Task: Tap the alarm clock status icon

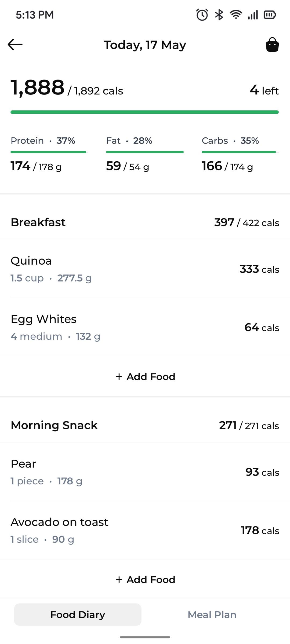Action: pos(202,15)
